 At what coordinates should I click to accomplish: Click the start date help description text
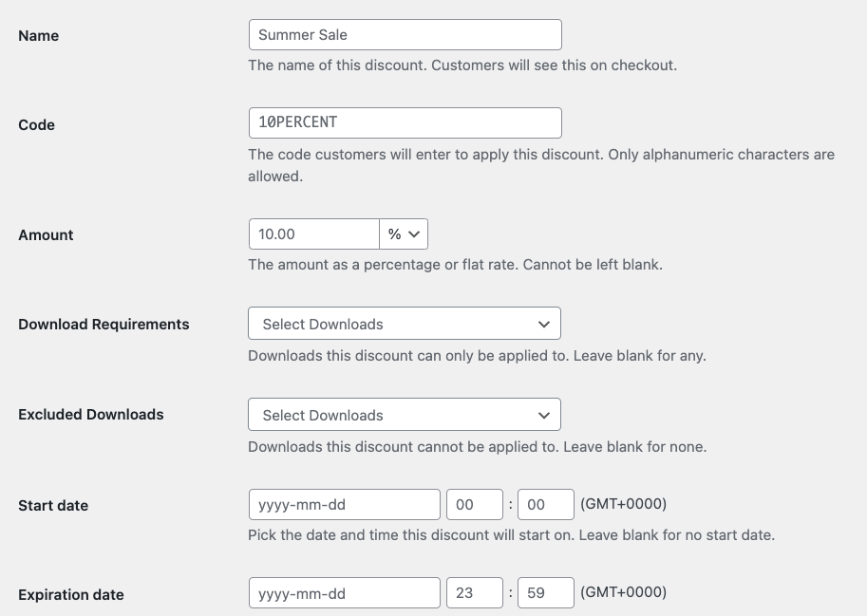(511, 535)
